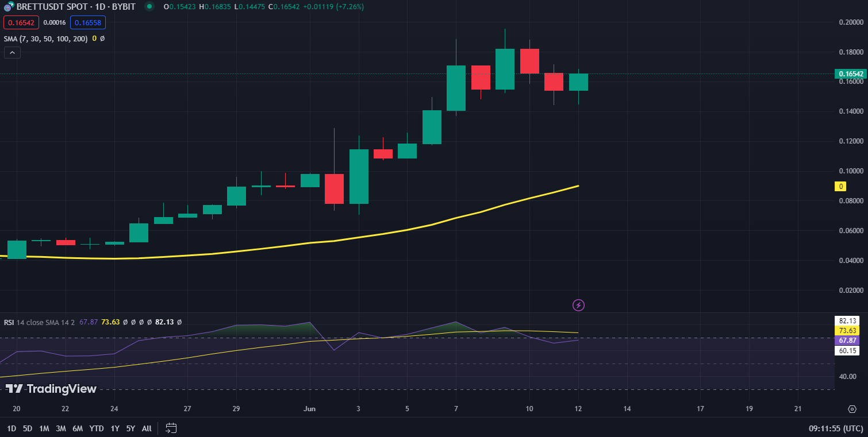Click the blue 0.16558 buy price button
The width and height of the screenshot is (868, 437).
pos(88,22)
